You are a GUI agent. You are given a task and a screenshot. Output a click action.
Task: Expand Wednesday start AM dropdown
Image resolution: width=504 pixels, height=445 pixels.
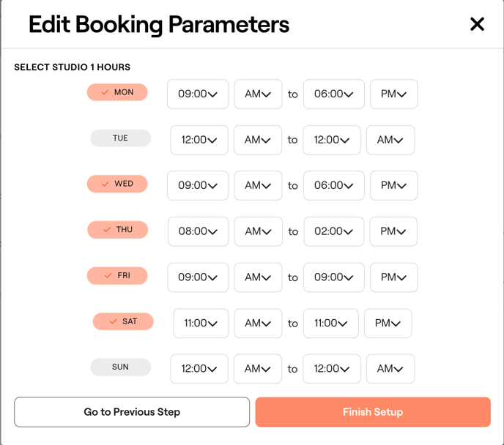[x=258, y=186]
